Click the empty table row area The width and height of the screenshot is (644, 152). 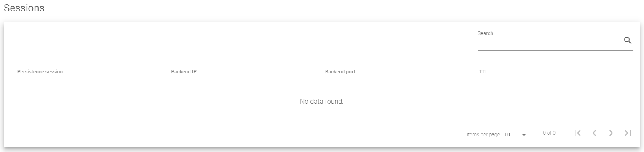click(322, 102)
